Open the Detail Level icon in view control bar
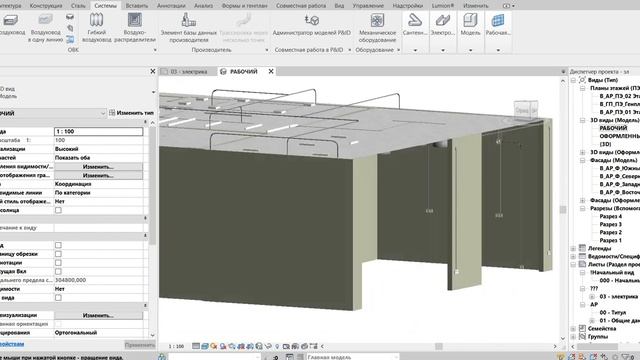 point(196,346)
